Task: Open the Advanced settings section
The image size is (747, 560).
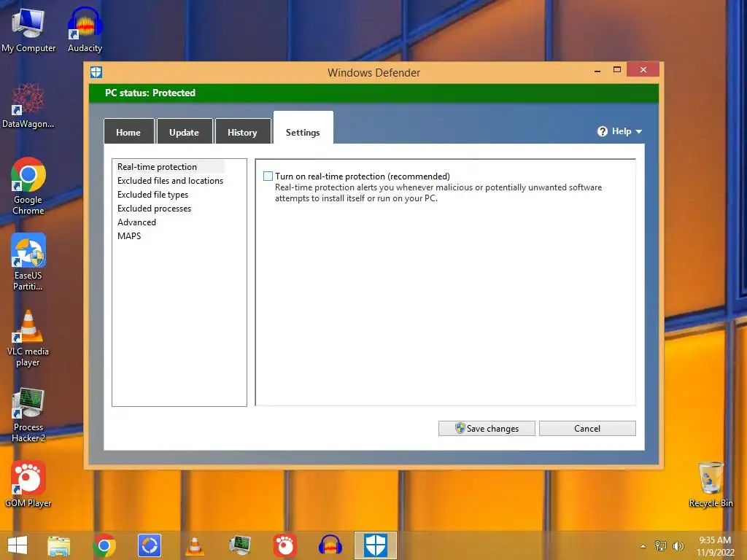Action: click(136, 222)
